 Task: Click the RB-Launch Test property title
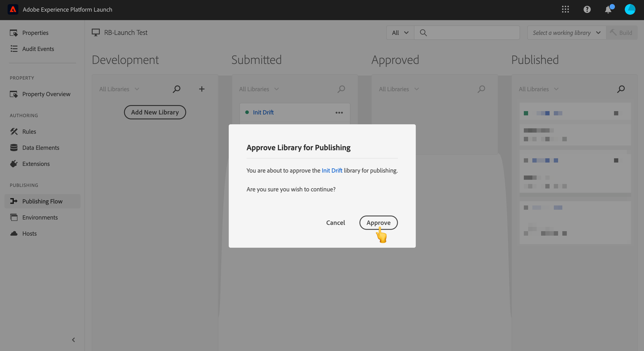click(126, 32)
